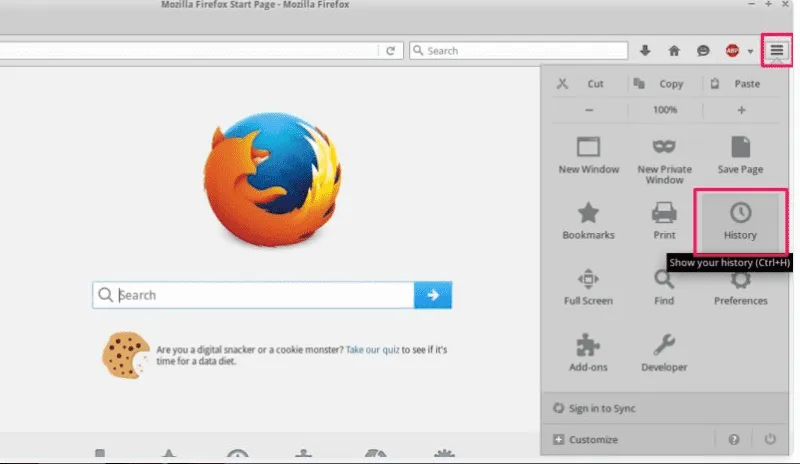Viewport: 800px width, 464px height.
Task: Open the Customize option
Action: tap(593, 439)
